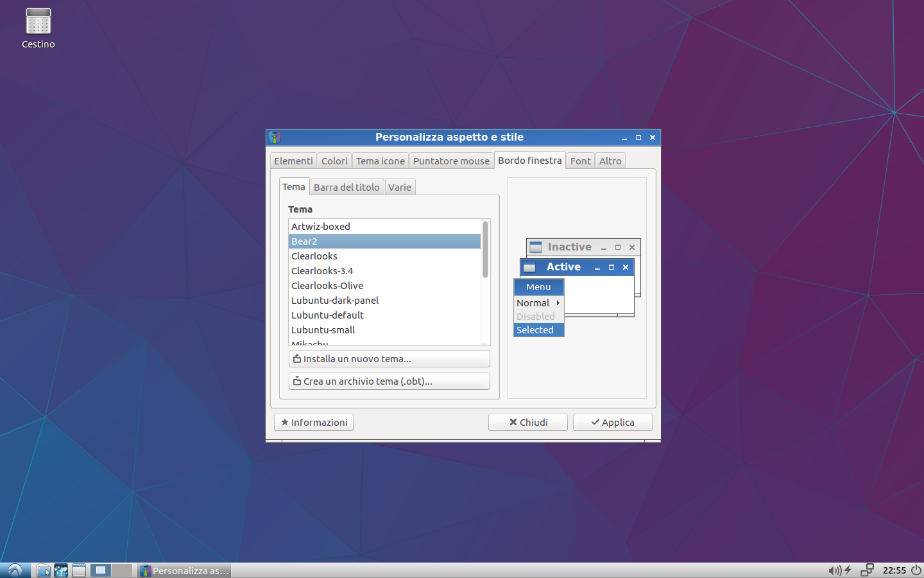Click the theme list vertical scrollbar

point(485,250)
